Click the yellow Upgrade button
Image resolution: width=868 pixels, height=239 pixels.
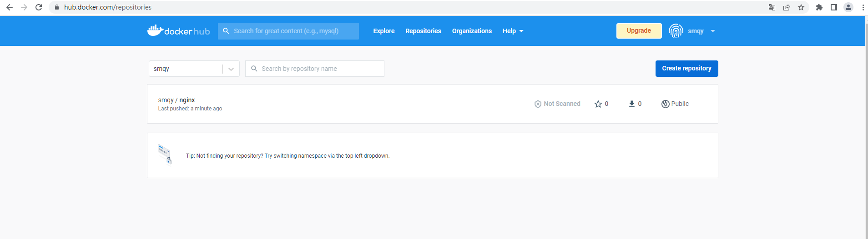pos(639,31)
